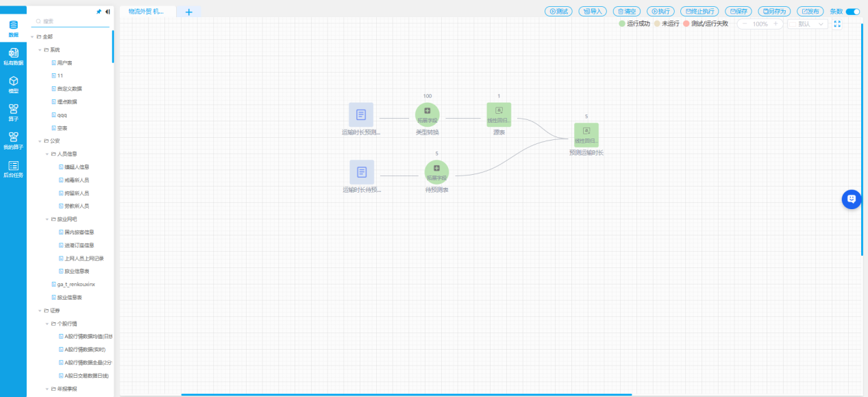Click the fullscreen icon on the canvas
The width and height of the screenshot is (868, 397).
[837, 24]
